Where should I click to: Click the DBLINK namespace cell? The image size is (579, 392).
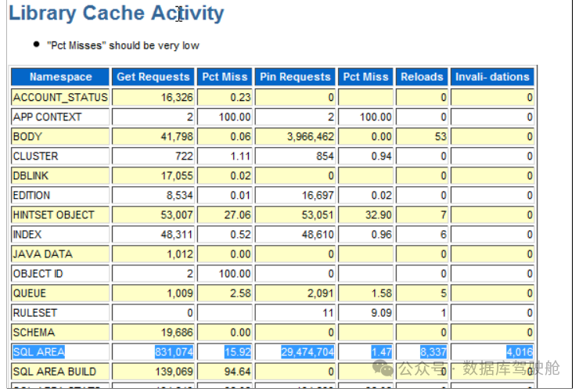coord(60,176)
